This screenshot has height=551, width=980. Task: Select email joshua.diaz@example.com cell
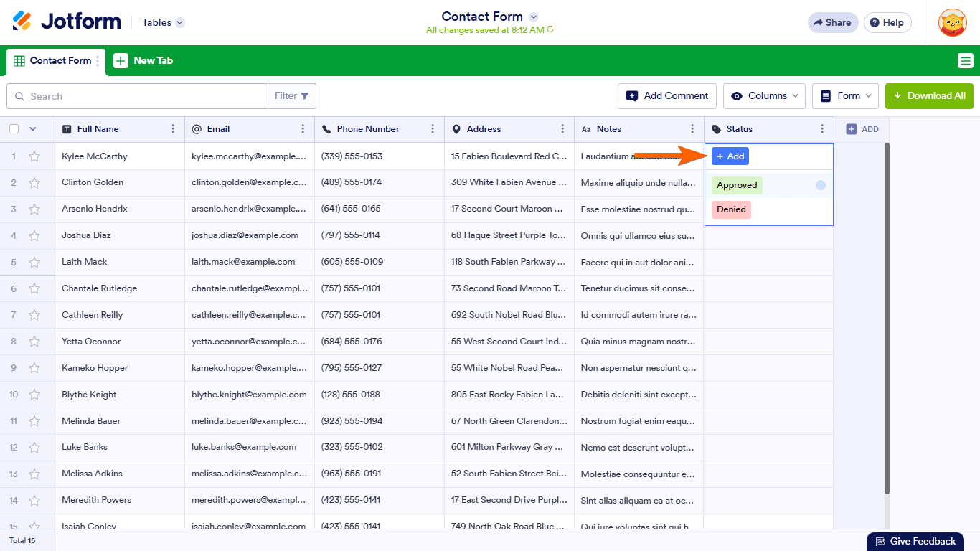click(250, 236)
